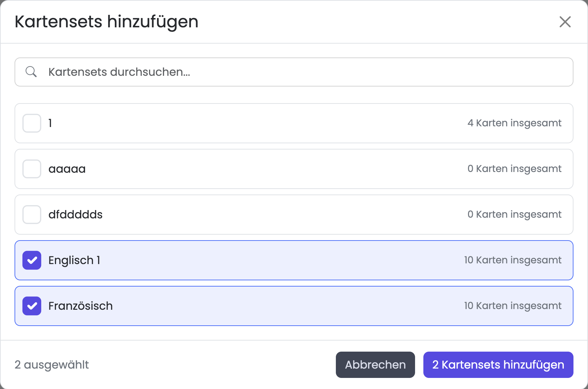The height and width of the screenshot is (389, 588).
Task: Cancel with the Abbrechen button
Action: click(375, 365)
